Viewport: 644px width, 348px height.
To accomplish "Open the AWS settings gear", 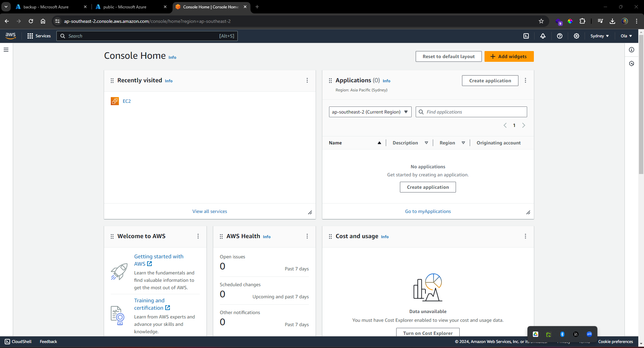I will pyautogui.click(x=577, y=36).
